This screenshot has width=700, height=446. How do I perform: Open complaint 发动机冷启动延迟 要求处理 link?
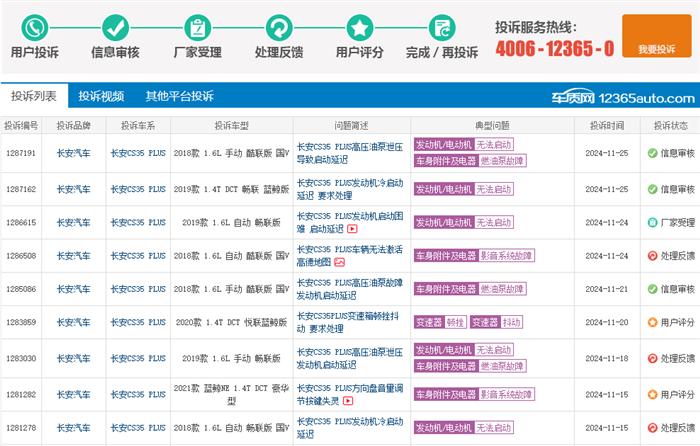point(350,189)
